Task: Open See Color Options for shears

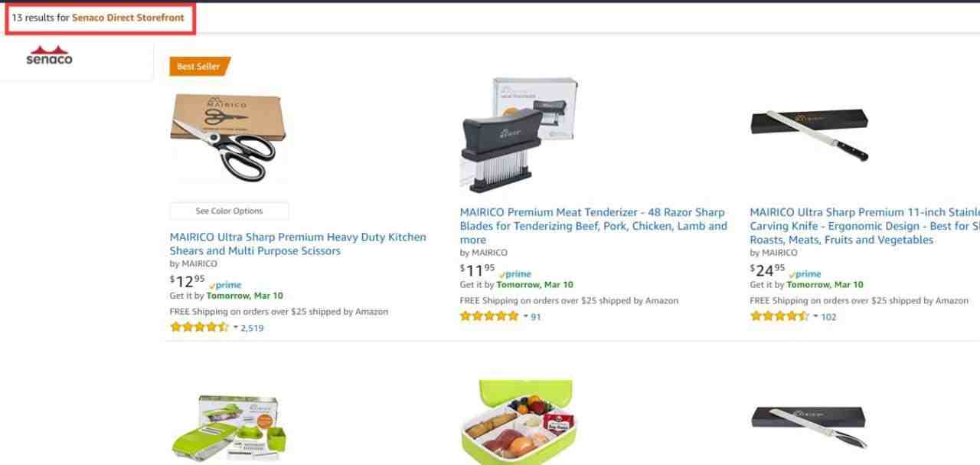Action: pos(229,211)
